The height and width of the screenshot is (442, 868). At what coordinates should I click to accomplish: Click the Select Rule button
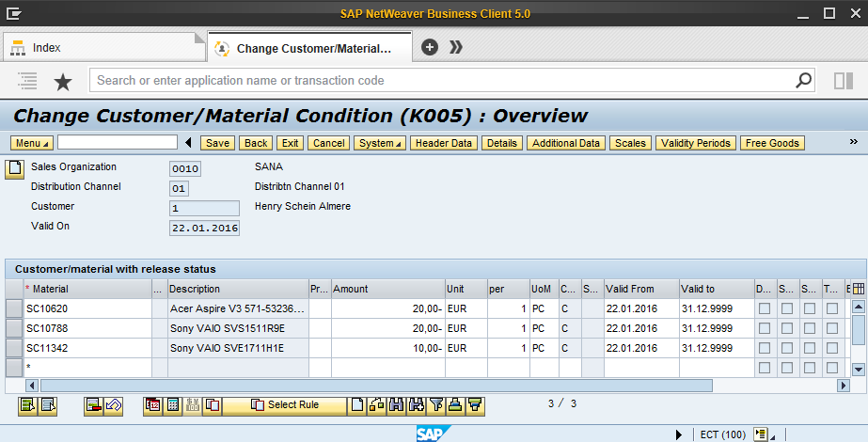click(285, 405)
